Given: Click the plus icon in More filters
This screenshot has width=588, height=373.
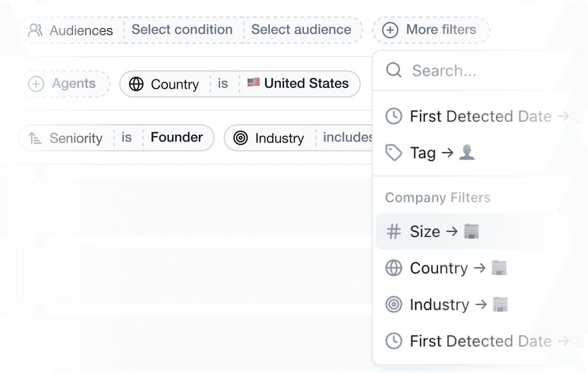Looking at the screenshot, I should click(390, 30).
